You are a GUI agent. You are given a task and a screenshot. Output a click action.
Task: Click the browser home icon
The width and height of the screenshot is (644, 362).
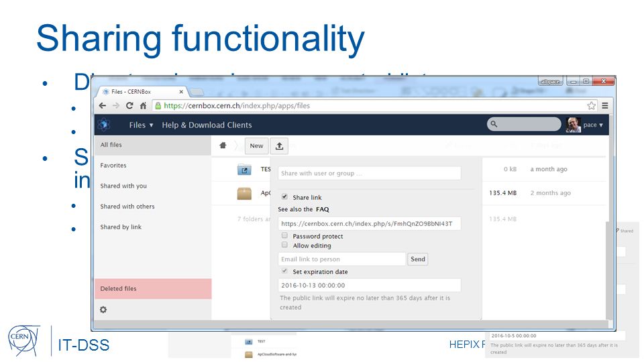tap(143, 105)
